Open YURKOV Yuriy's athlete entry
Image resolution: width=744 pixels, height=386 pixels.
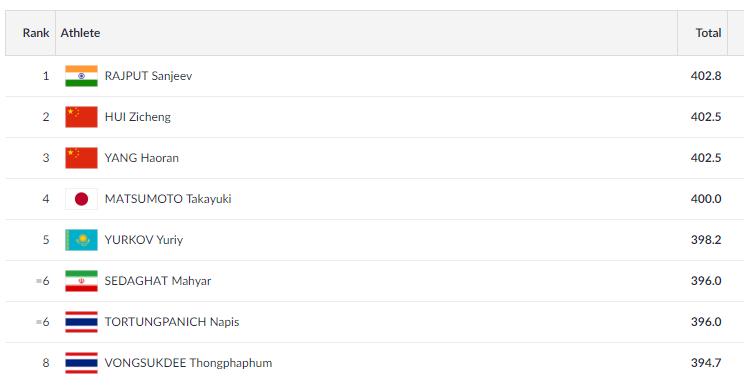143,240
